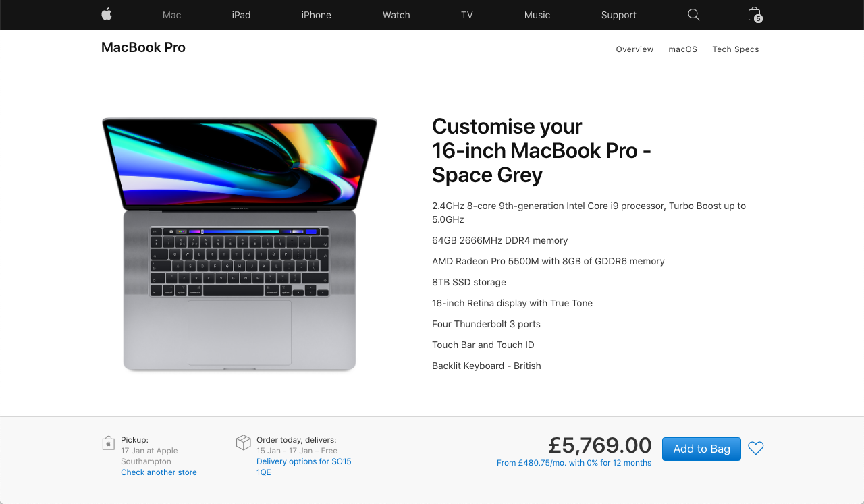Click the Add to Bag button

pos(701,449)
